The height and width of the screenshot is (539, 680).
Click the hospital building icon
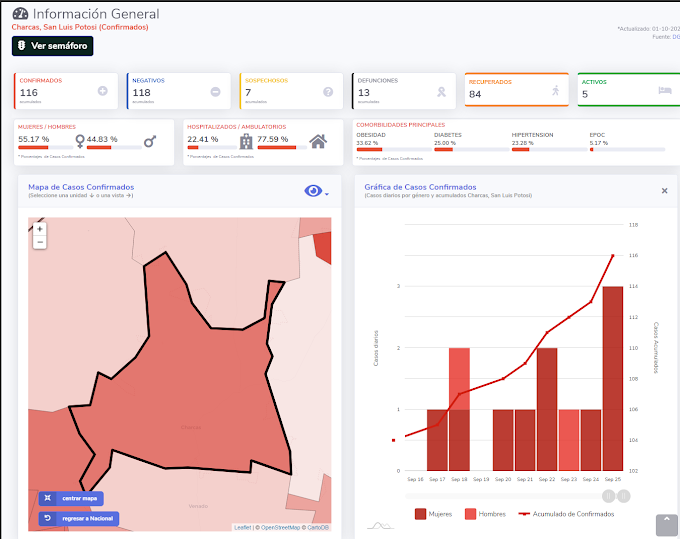tap(246, 141)
